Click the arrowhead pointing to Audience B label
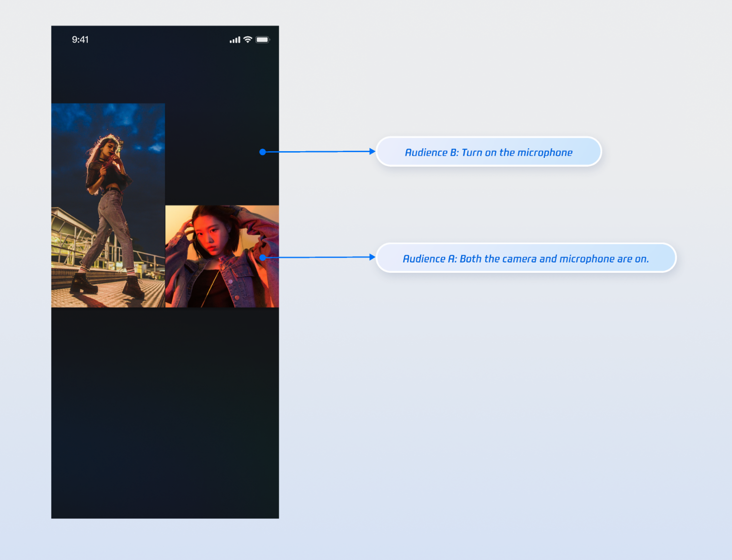The image size is (732, 560). [372, 152]
